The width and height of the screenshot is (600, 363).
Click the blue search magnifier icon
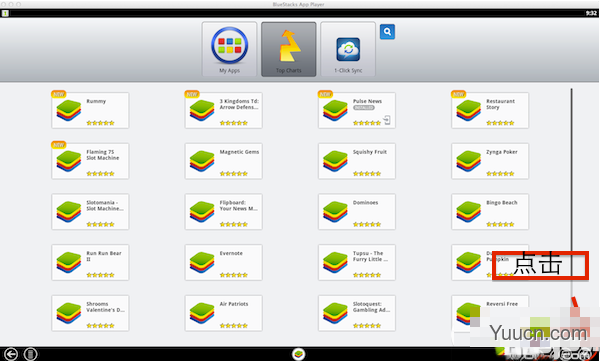tap(387, 32)
